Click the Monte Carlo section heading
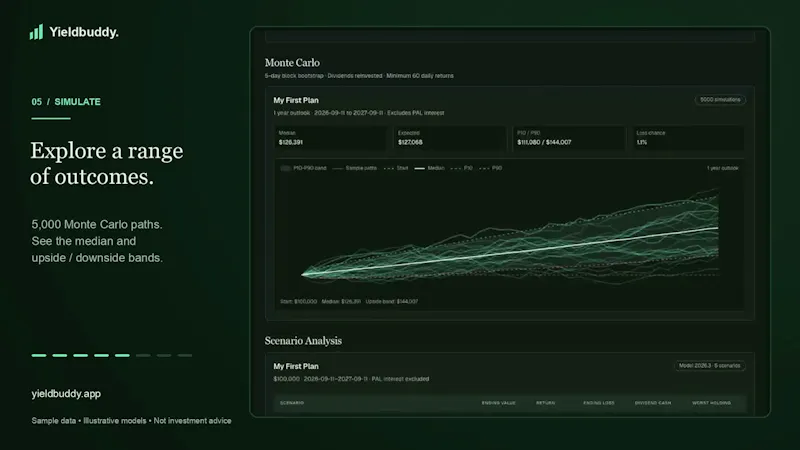The width and height of the screenshot is (800, 450). (x=292, y=63)
